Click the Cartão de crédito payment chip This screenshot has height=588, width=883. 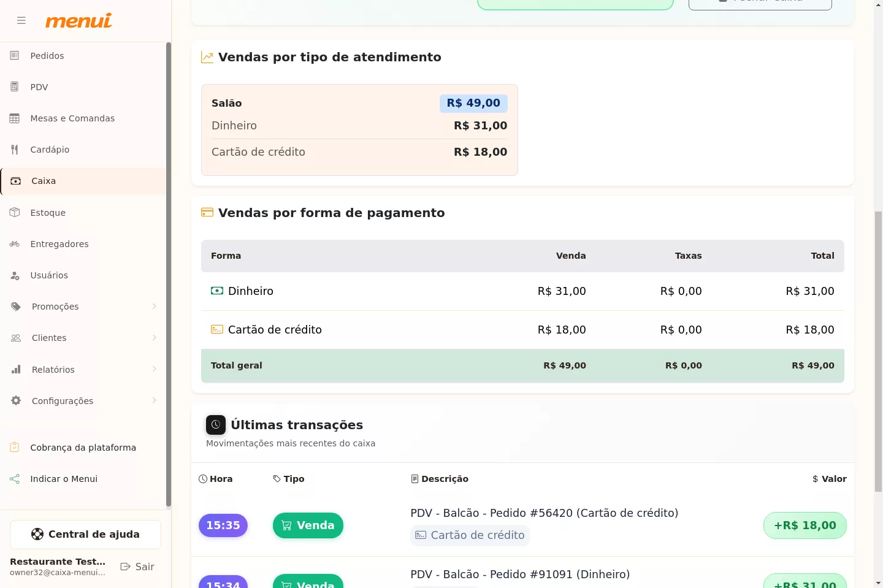[x=470, y=535]
